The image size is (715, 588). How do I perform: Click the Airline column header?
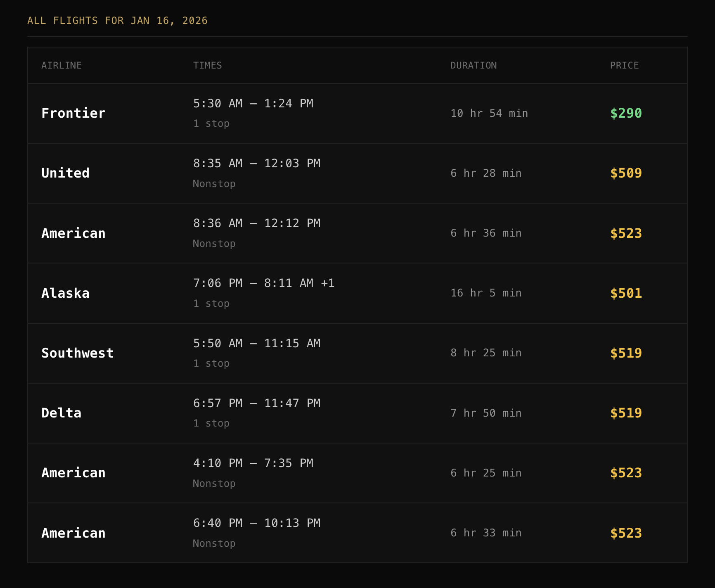(62, 65)
